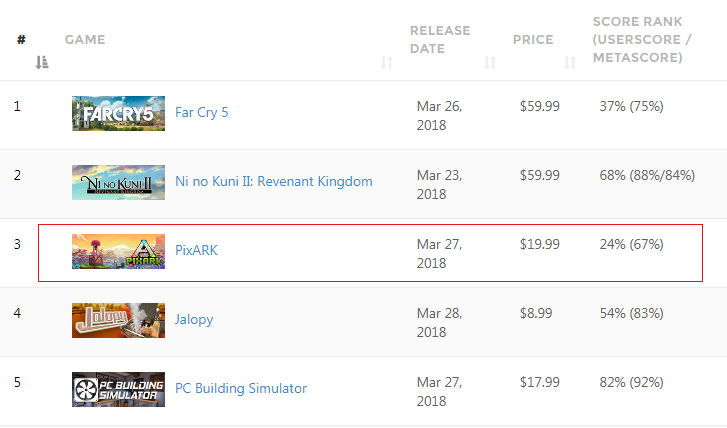Screen dimensions: 727x428
Task: Select the $19.99 price for PixARK
Action: (x=540, y=244)
